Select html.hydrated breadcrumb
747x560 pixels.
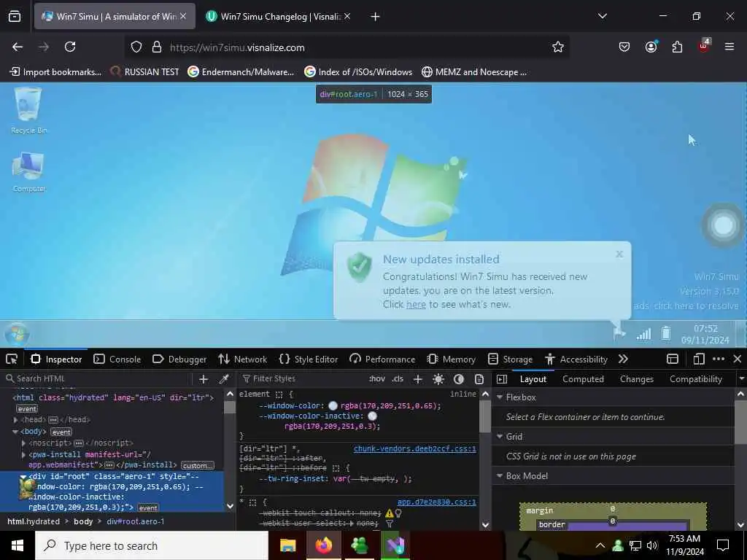[x=34, y=521]
